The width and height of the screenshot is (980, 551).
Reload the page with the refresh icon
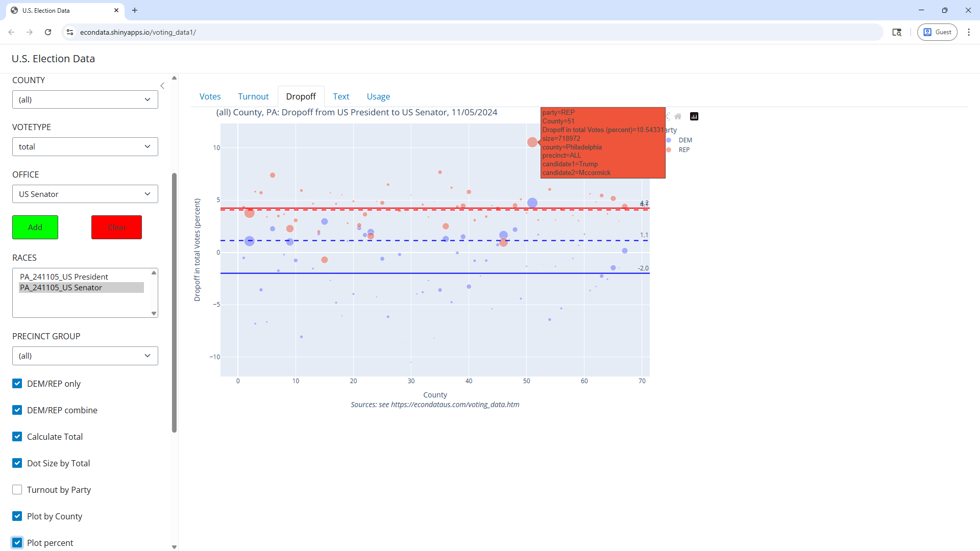[48, 32]
